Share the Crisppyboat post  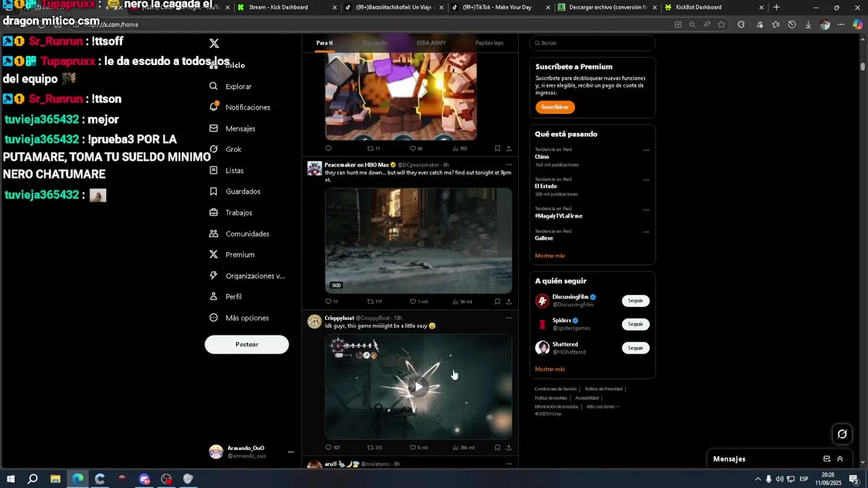click(509, 447)
